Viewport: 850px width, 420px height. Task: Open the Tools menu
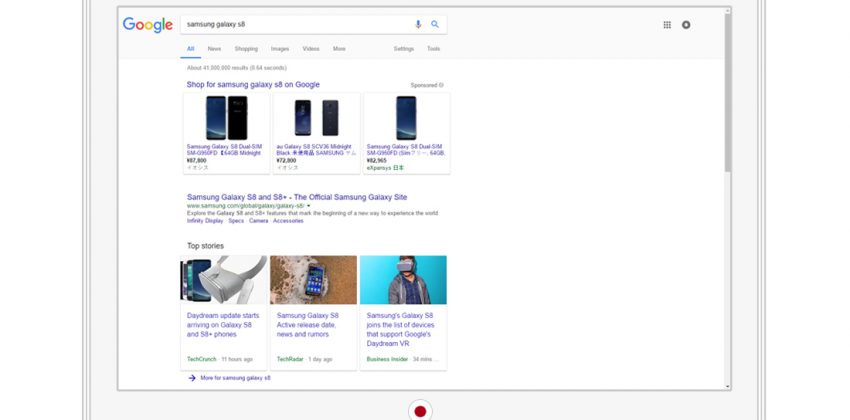433,49
